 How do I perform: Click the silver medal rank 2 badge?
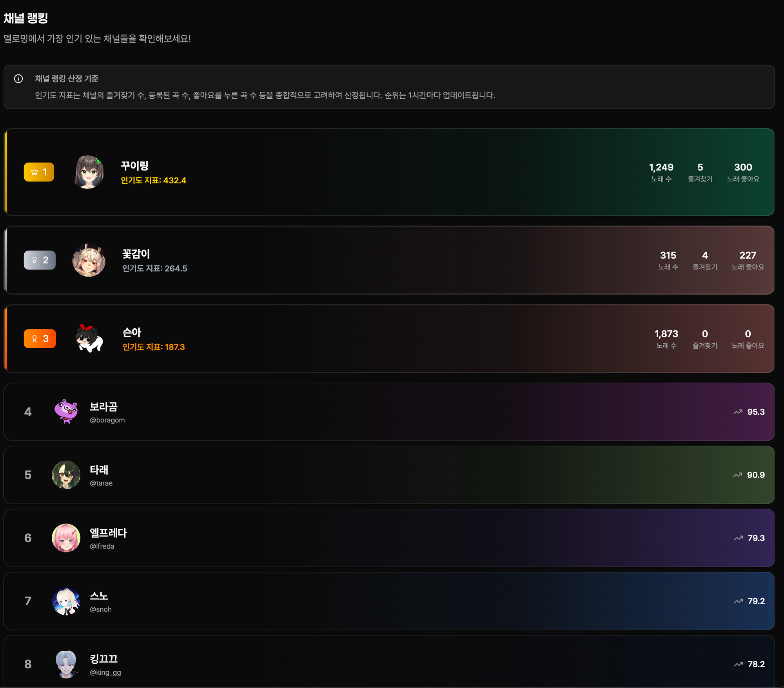[x=40, y=260]
